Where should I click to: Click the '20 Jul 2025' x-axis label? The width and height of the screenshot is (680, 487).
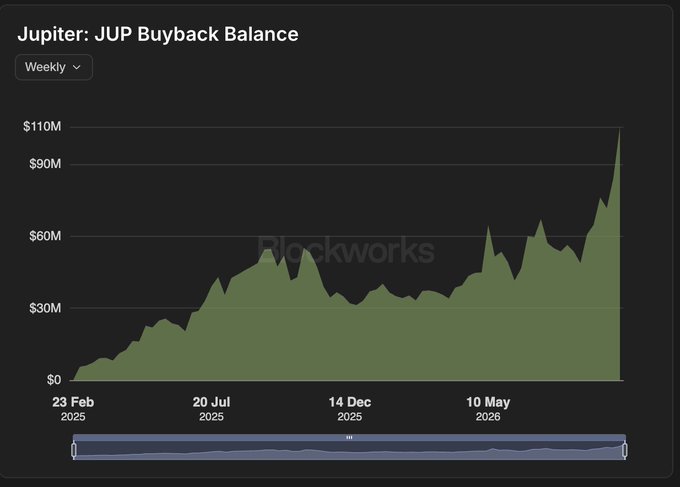pos(211,409)
